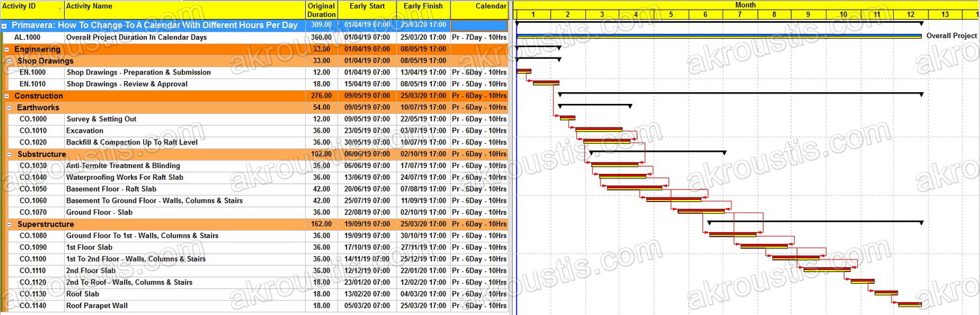Click the Overall Project Gantt bar
Screen dimensions: 980x315
coord(719,36)
